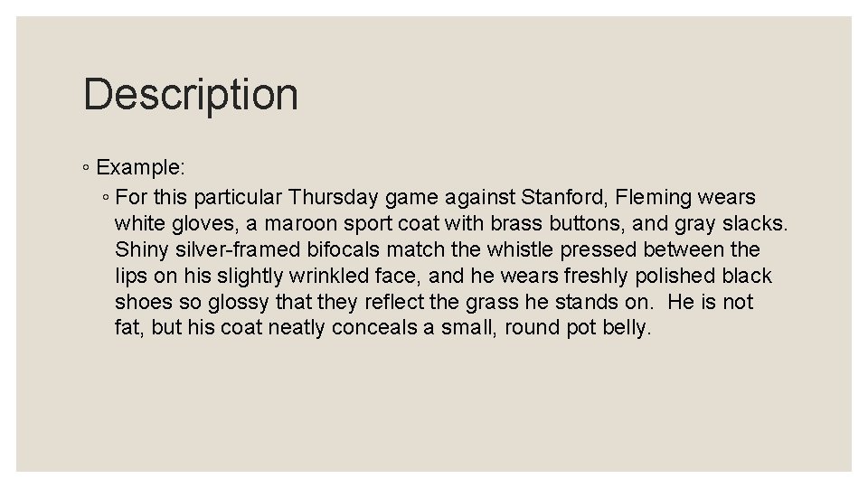Click the phrase Shiny silver-framed bifocals
This screenshot has width=868, height=488.
[x=247, y=249]
